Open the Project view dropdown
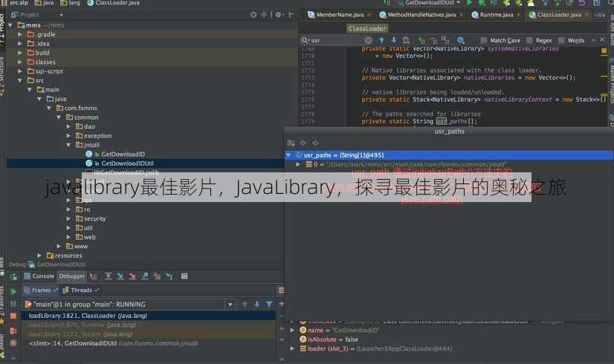Viewport: 614px width, 364px height. (61, 16)
